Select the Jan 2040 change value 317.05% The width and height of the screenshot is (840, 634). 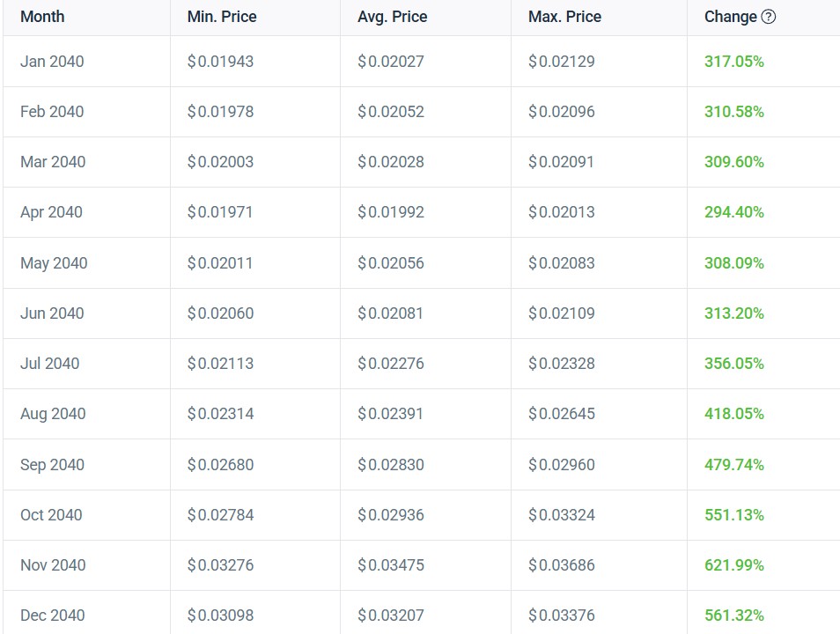(733, 62)
